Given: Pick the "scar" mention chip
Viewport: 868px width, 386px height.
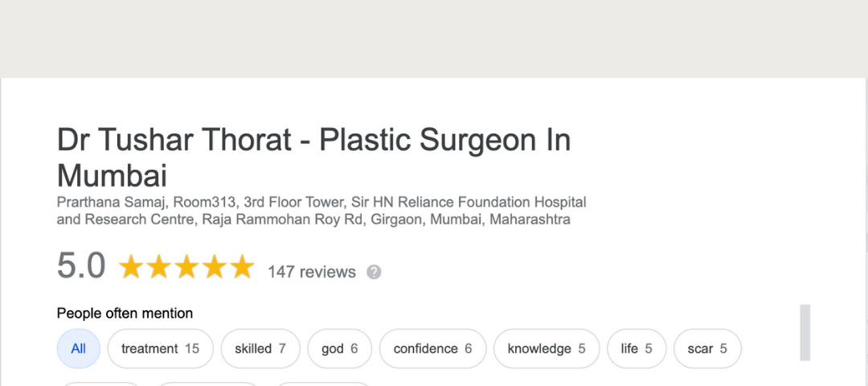Looking at the screenshot, I should click(707, 348).
